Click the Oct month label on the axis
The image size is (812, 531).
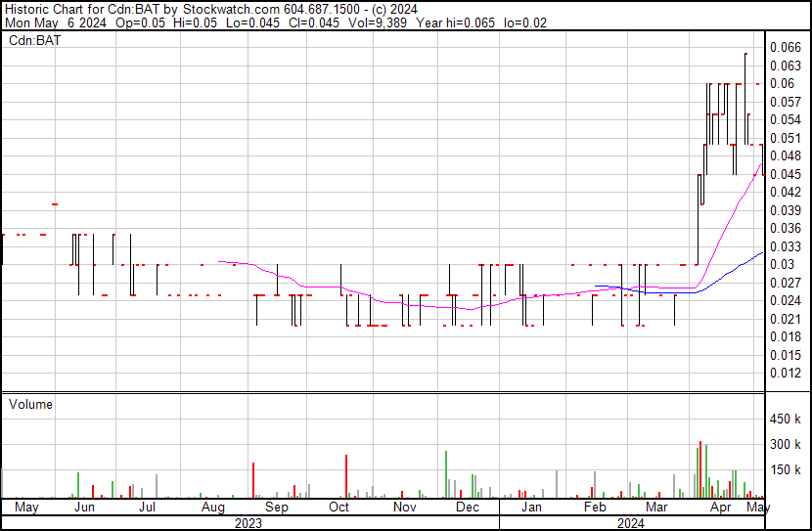(x=339, y=509)
